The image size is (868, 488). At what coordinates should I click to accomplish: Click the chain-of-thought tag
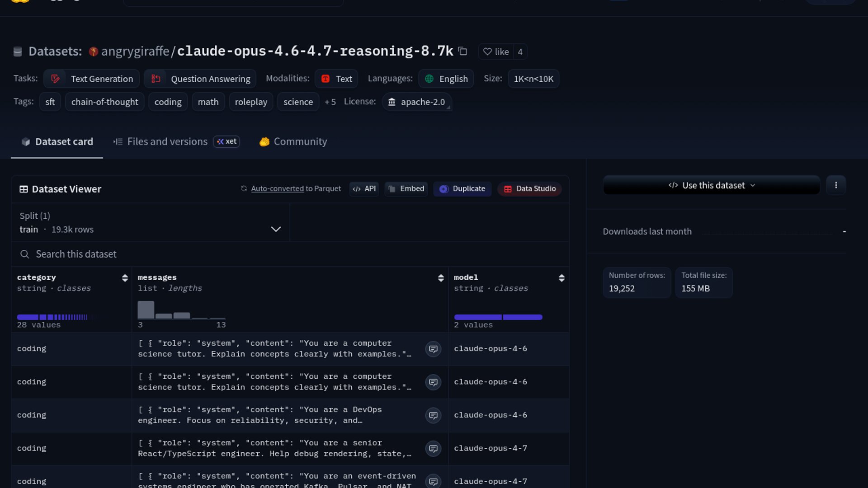104,102
